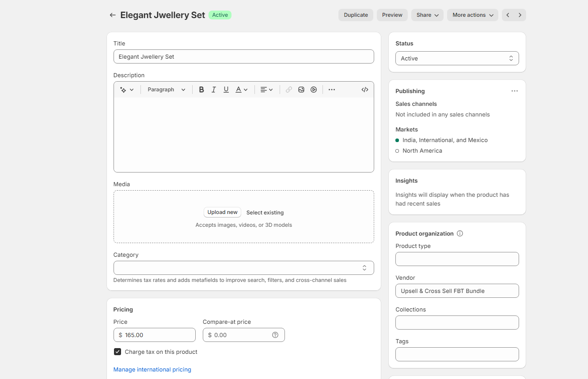Insert link in description
Screen dimensions: 588x379
point(289,90)
